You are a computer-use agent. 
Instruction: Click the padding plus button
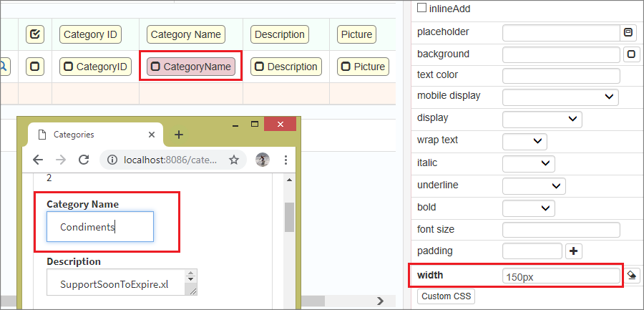tap(574, 251)
